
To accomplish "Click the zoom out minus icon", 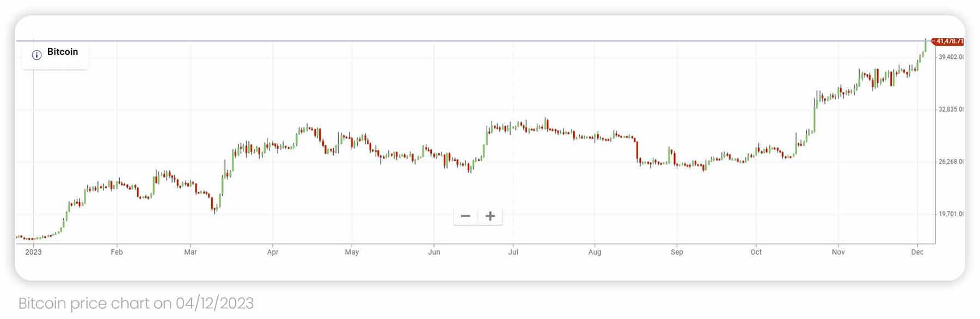I will [466, 216].
